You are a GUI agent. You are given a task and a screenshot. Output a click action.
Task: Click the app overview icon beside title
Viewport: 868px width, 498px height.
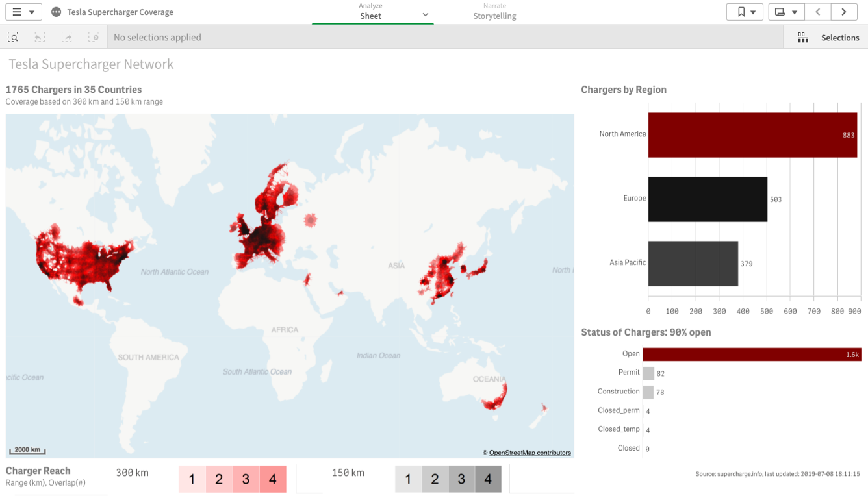[x=57, y=12]
